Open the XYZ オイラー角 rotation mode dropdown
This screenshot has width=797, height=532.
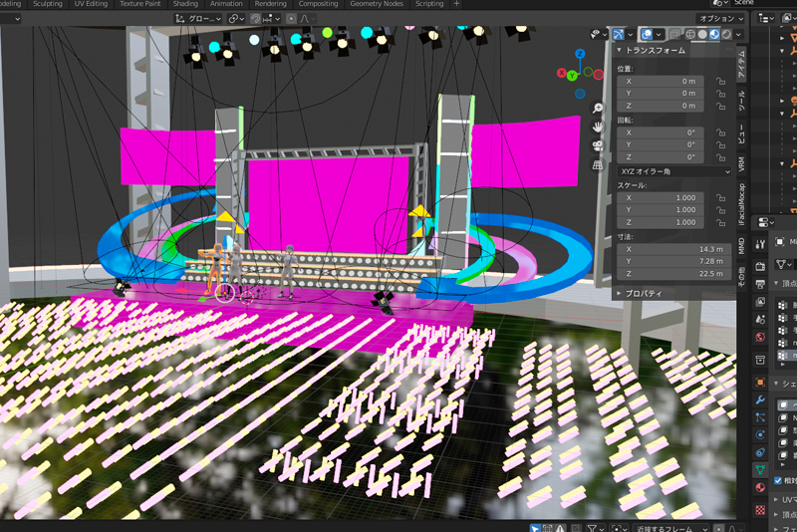[674, 170]
